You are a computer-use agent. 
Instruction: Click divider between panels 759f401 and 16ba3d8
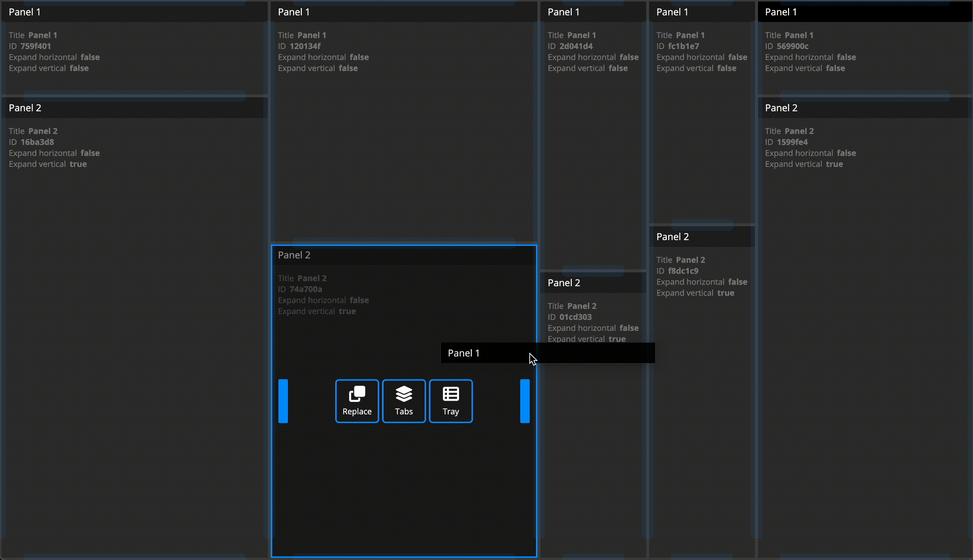pyautogui.click(x=134, y=96)
